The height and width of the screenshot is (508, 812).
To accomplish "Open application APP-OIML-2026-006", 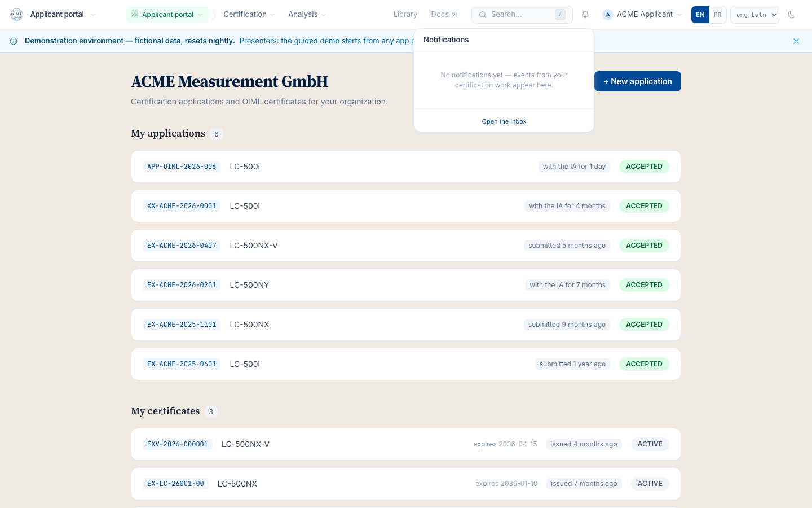I will 406,167.
